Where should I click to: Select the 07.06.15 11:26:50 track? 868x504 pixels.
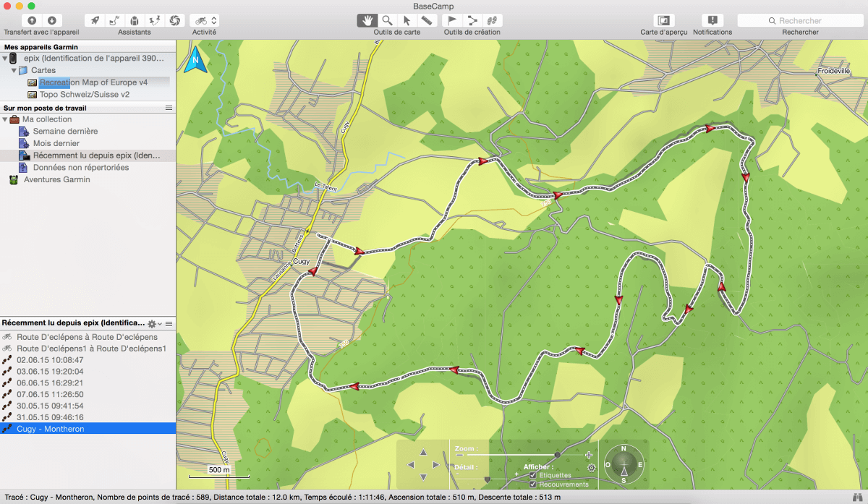[51, 394]
